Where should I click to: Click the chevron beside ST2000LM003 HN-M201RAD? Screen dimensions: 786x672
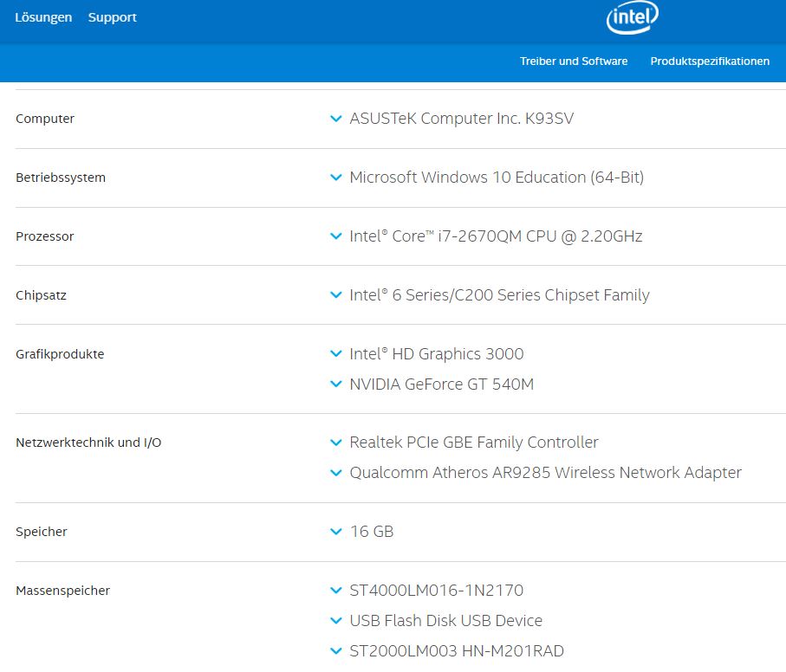(x=336, y=651)
